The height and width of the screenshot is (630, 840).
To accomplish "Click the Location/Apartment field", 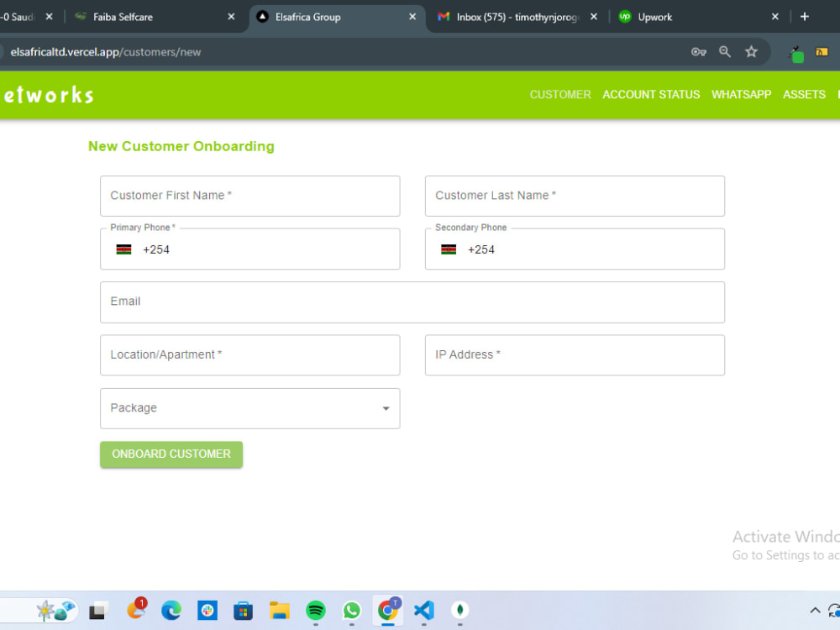I will (249, 355).
